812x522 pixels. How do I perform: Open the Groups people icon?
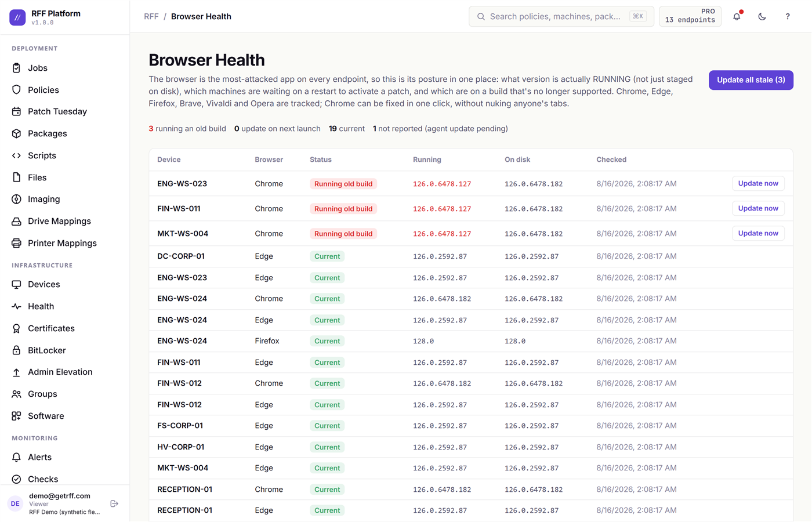point(16,394)
